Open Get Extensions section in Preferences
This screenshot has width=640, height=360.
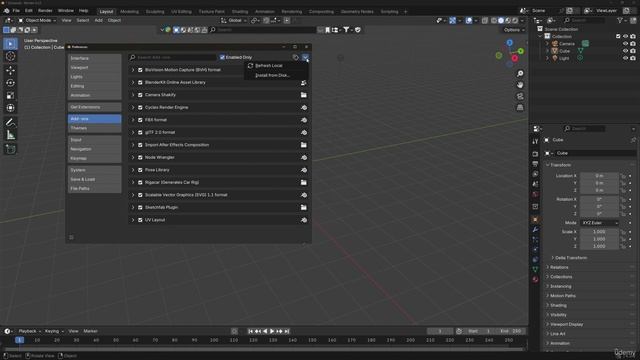pyautogui.click(x=95, y=107)
